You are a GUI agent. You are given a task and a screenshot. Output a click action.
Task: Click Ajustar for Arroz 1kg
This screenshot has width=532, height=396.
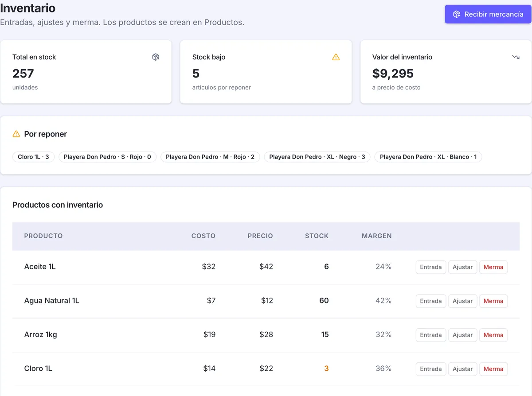point(463,335)
